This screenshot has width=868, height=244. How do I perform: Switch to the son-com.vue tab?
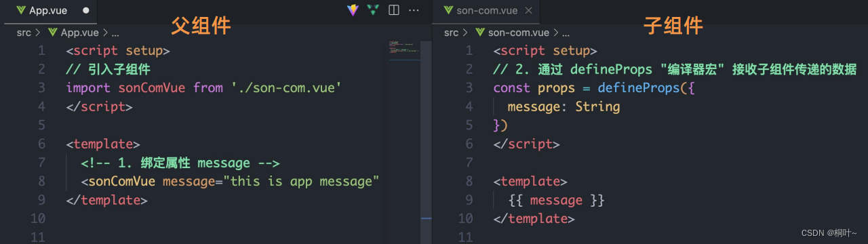click(486, 11)
